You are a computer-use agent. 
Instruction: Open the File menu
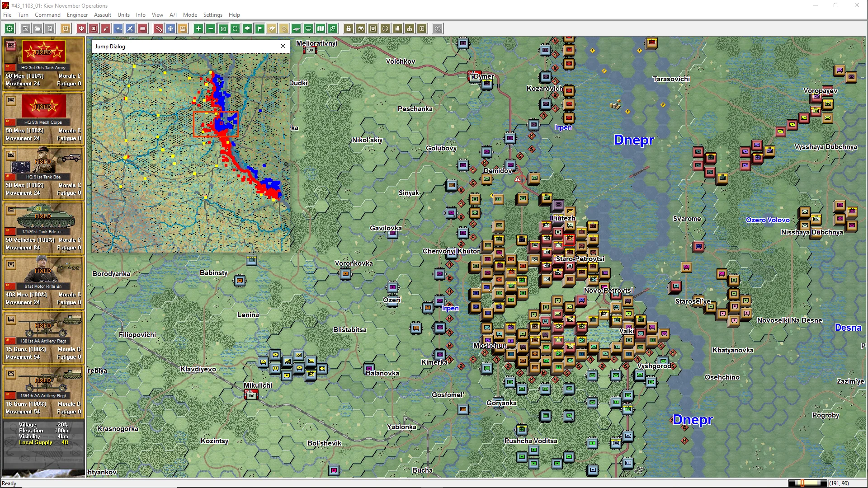point(7,15)
